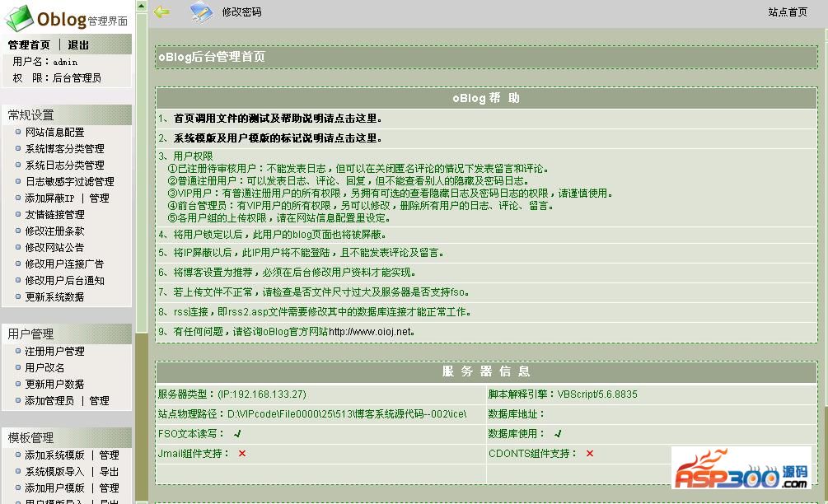Click the 用户名: admin text
The height and width of the screenshot is (504, 828).
point(44,62)
